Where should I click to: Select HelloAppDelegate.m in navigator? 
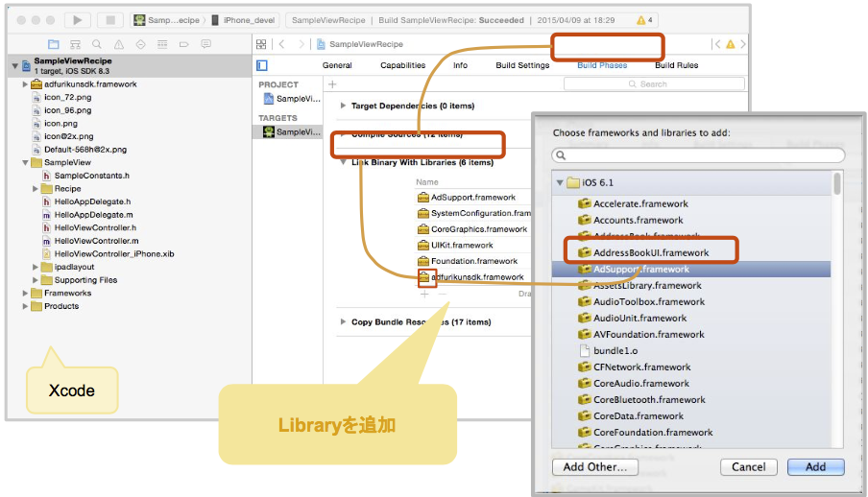coord(93,215)
